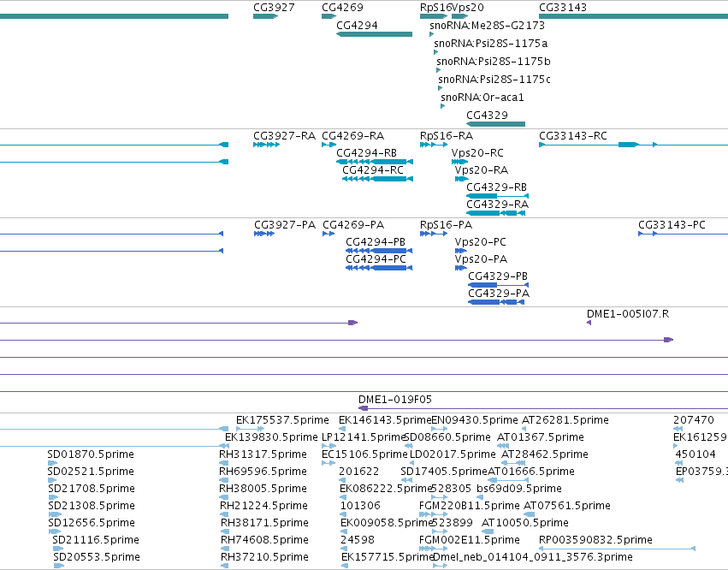The width and height of the screenshot is (728, 570).
Task: Click protein CG4329-PA label
Action: pos(499,294)
